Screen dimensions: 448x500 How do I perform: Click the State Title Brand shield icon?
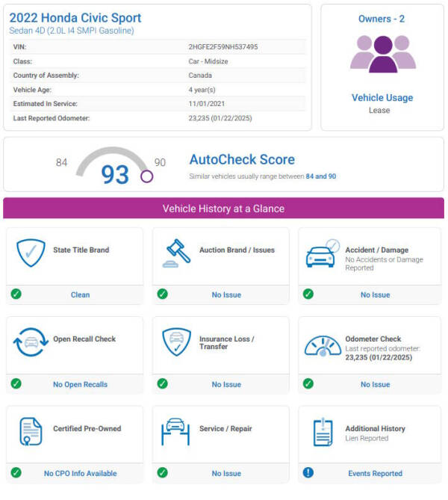pyautogui.click(x=31, y=253)
